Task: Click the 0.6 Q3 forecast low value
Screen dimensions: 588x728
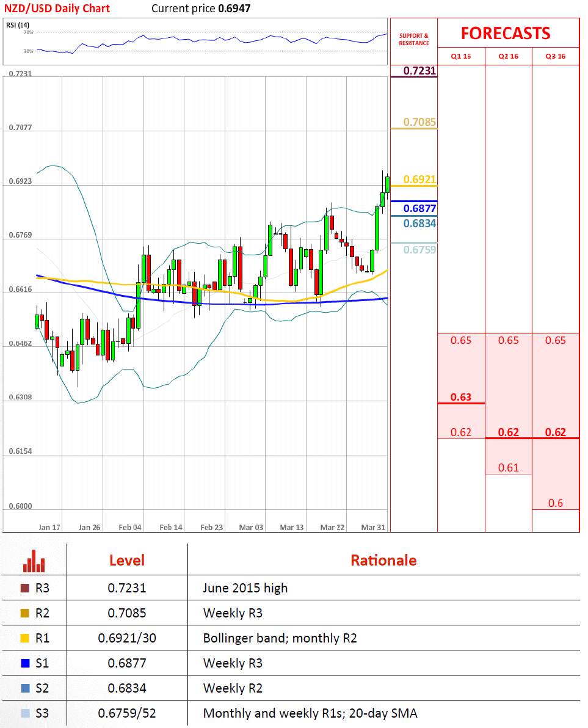Action: click(x=556, y=503)
